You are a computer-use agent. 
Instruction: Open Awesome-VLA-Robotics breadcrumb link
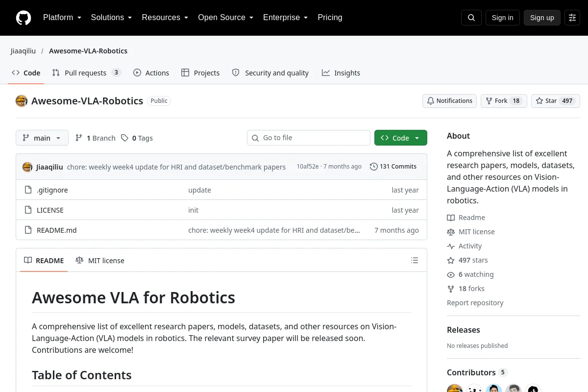coord(88,51)
